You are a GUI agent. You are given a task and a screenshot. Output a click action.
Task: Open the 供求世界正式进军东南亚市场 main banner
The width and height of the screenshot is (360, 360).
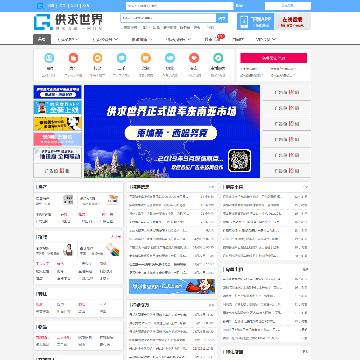click(172, 131)
